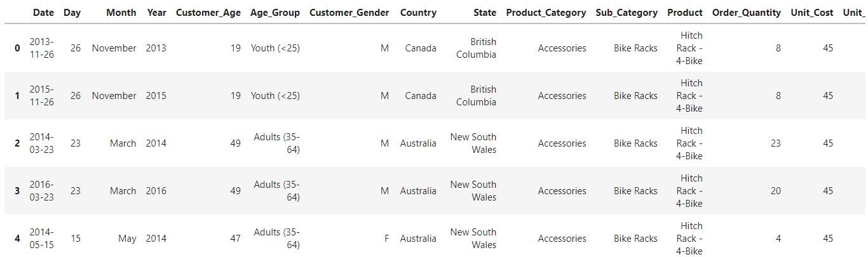
Task: Select the Order_Quantity value 23
Action: [x=775, y=143]
